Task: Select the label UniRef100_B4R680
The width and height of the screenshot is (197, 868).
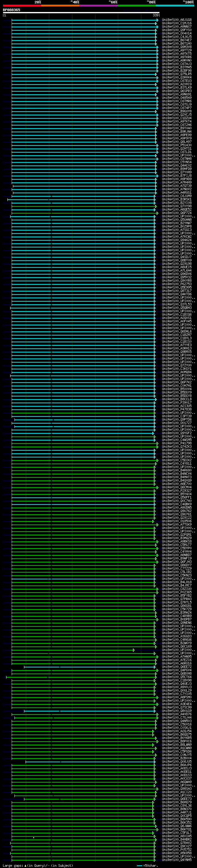Action: 177,470
